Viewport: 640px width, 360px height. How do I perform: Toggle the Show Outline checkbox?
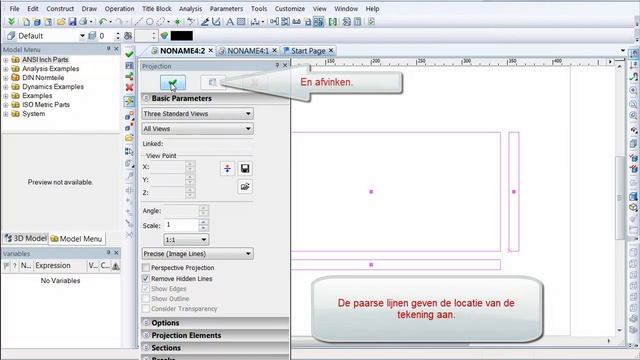[x=146, y=299]
